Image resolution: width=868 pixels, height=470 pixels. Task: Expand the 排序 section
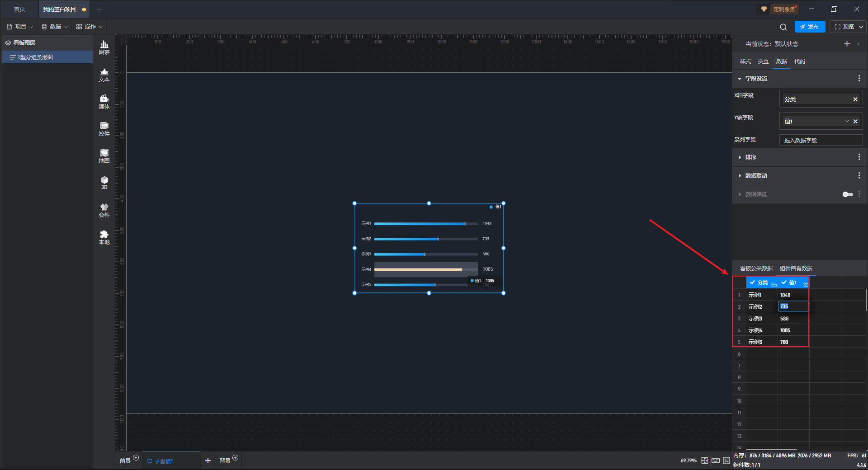tap(740, 157)
